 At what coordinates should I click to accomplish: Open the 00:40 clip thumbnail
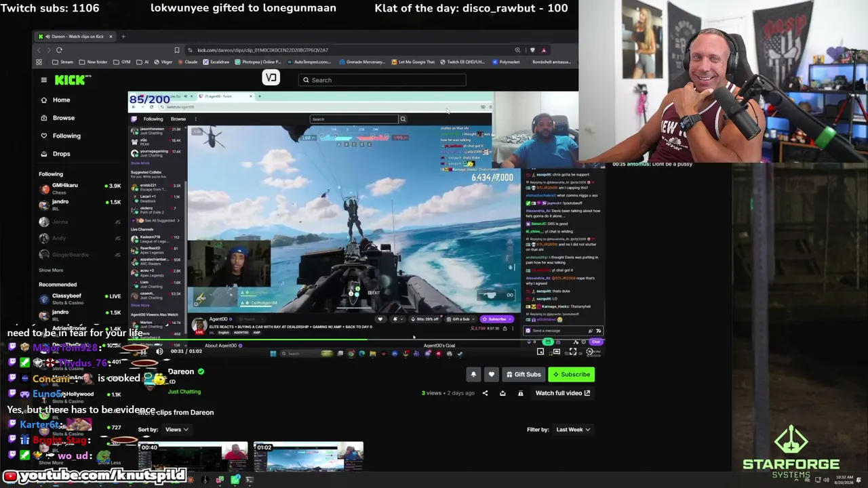click(193, 457)
